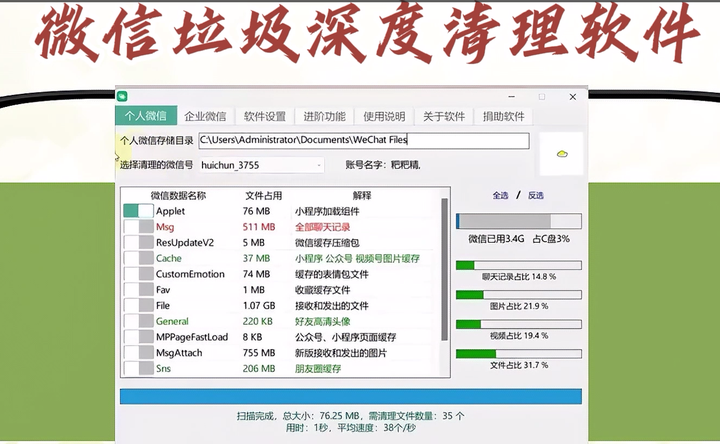Switch to the 个人微信 tab
The image size is (720, 444).
(x=146, y=116)
